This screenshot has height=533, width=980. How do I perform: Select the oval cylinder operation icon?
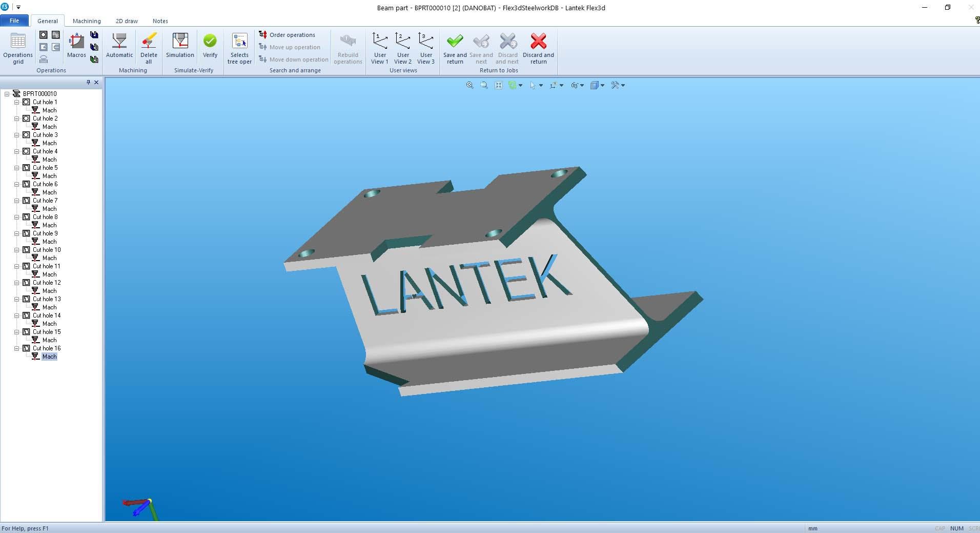click(x=44, y=60)
